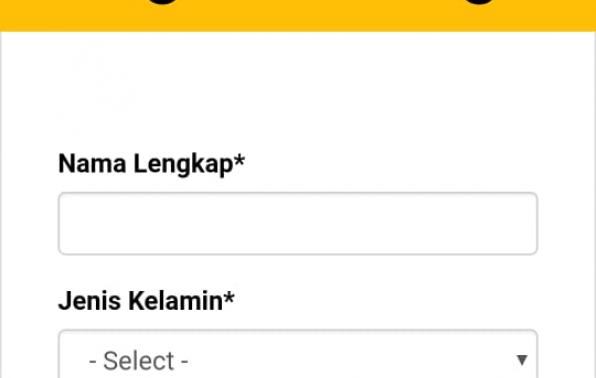The image size is (596, 378).
Task: Open the Jenis Kelamin select dropdown
Action: coord(298,354)
